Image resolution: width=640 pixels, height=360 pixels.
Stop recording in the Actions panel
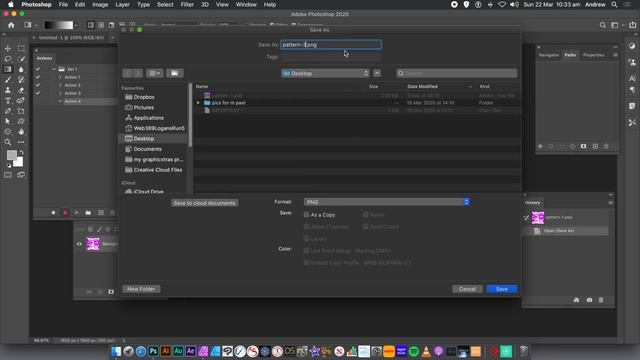tap(53, 213)
